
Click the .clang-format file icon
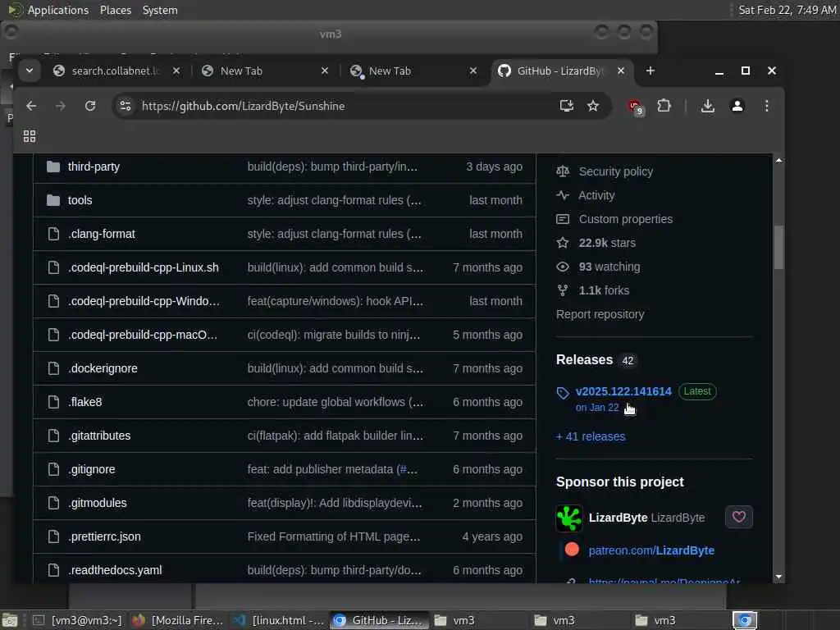53,234
